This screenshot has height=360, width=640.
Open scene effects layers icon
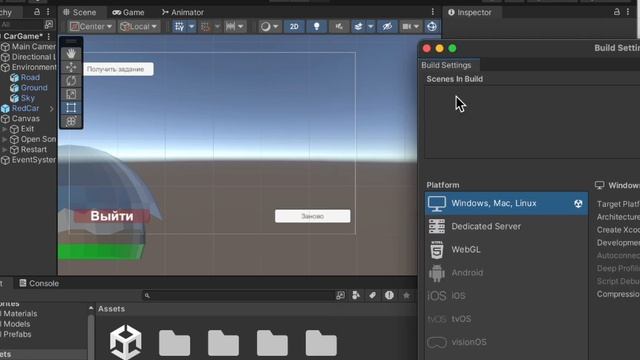tap(358, 27)
